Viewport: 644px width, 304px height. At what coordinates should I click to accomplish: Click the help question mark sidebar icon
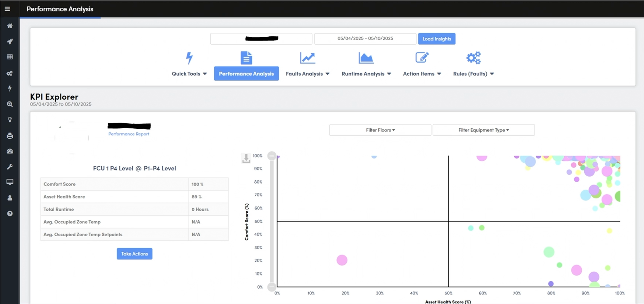(10, 213)
